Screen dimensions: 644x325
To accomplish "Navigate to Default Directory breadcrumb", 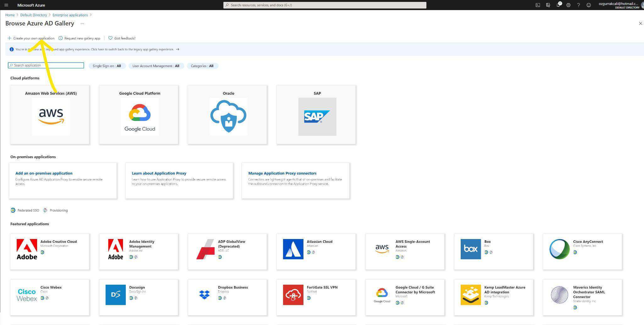I will click(34, 15).
